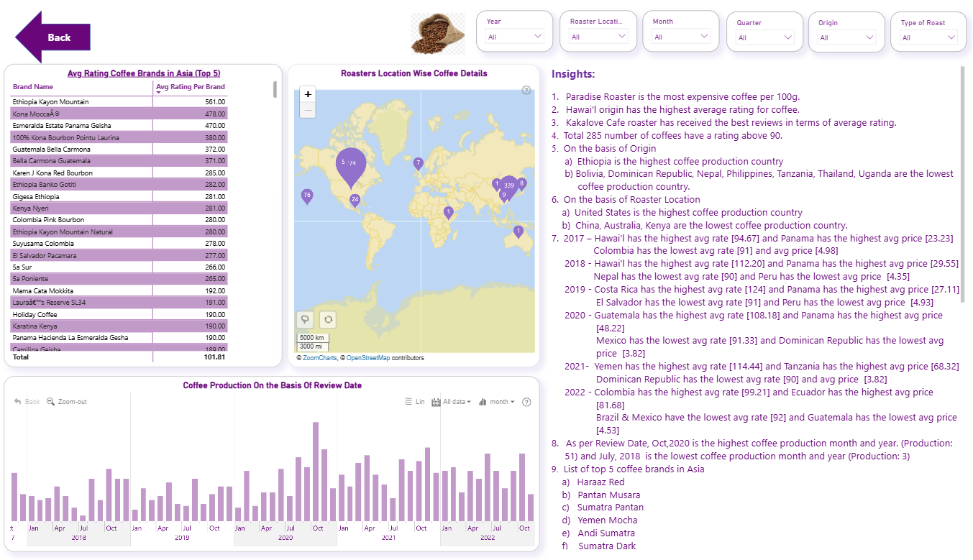Select the 2019 year label on time axis
The width and height of the screenshot is (973, 560).
[x=182, y=538]
